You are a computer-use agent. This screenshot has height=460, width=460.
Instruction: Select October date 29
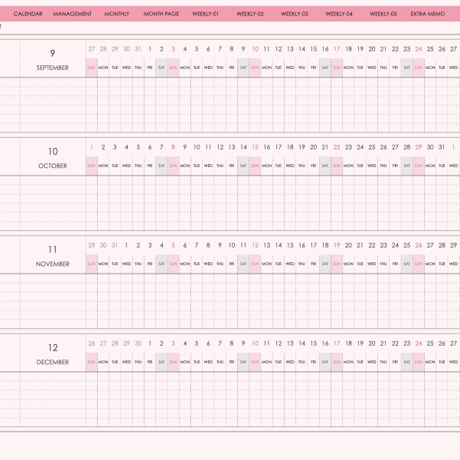tap(419, 147)
